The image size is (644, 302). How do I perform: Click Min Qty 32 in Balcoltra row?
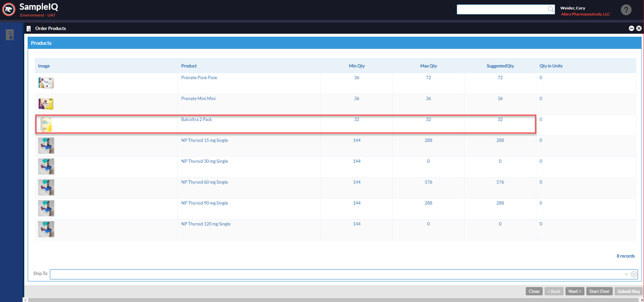(x=357, y=119)
